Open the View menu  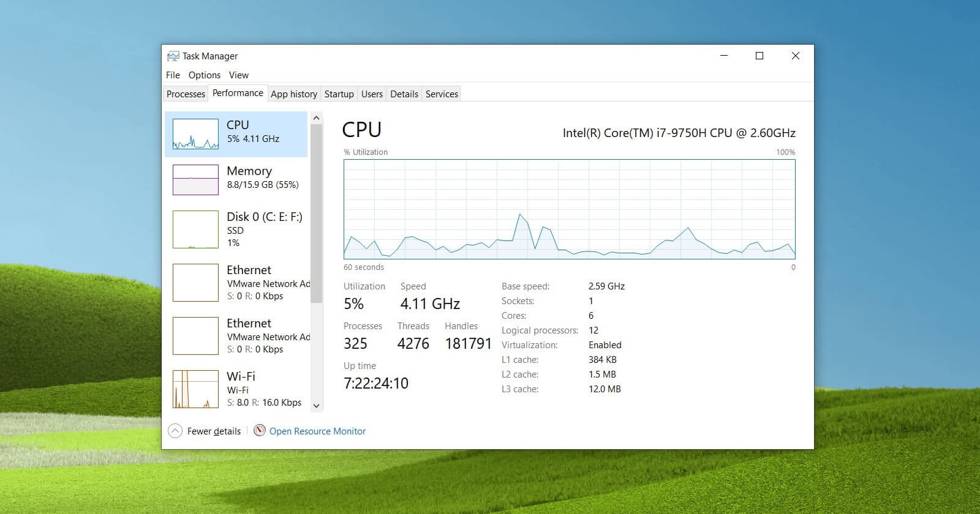pos(239,75)
